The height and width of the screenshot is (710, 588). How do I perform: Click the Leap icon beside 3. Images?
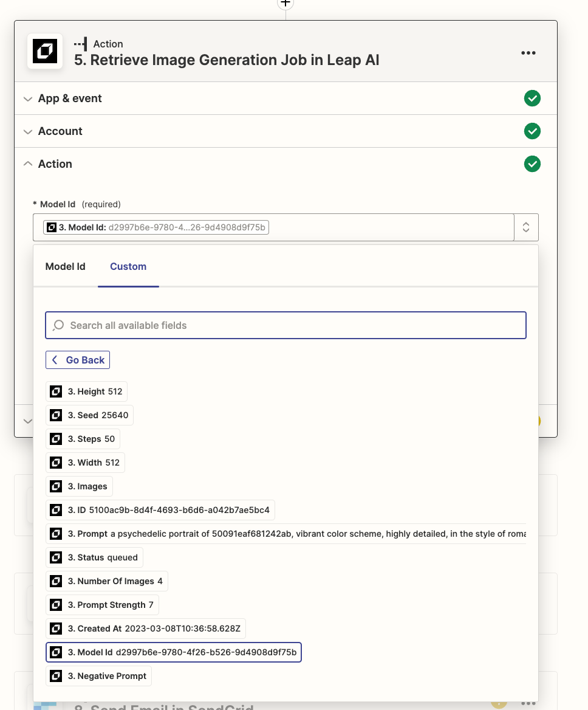coord(56,486)
